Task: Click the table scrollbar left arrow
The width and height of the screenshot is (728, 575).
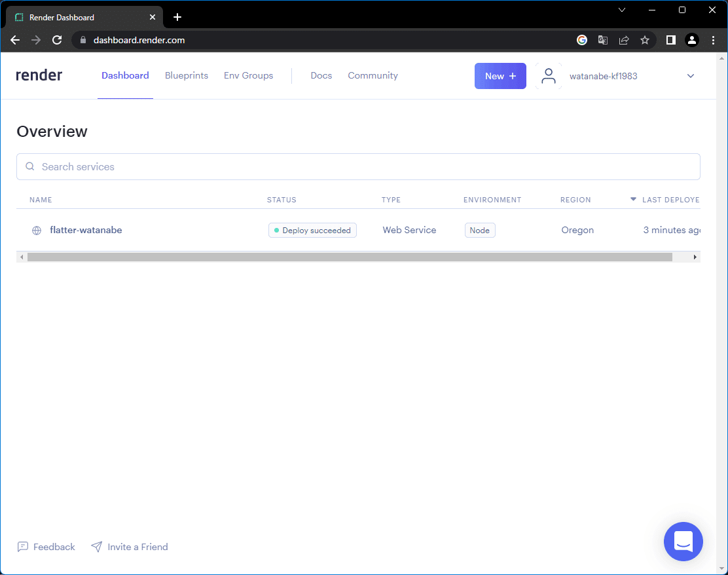Action: 22,257
